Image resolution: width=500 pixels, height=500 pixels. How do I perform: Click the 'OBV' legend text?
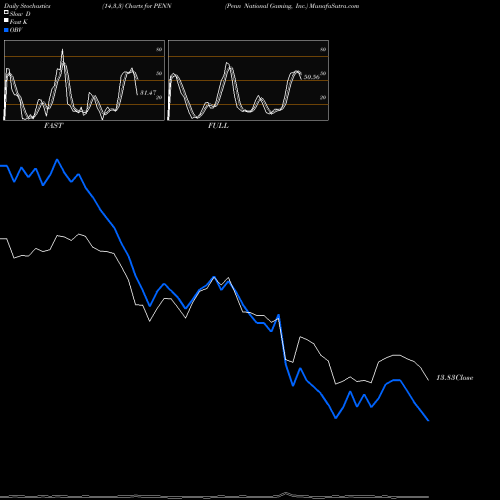click(x=16, y=30)
